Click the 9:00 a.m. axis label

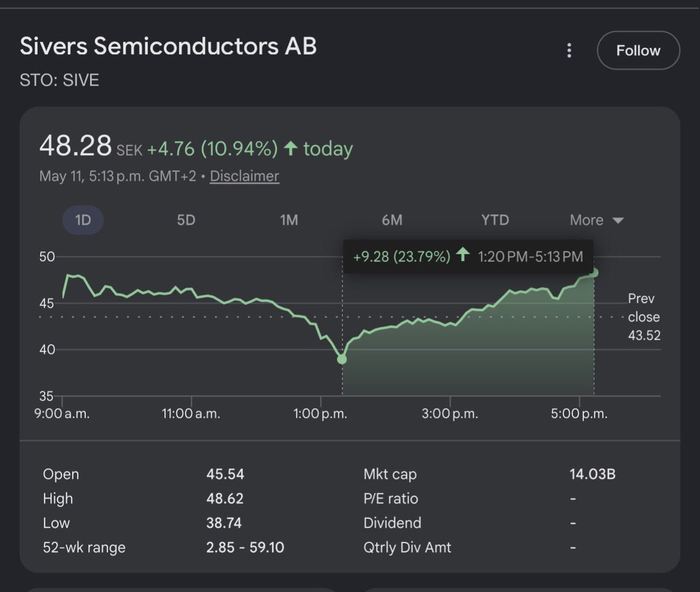point(61,414)
